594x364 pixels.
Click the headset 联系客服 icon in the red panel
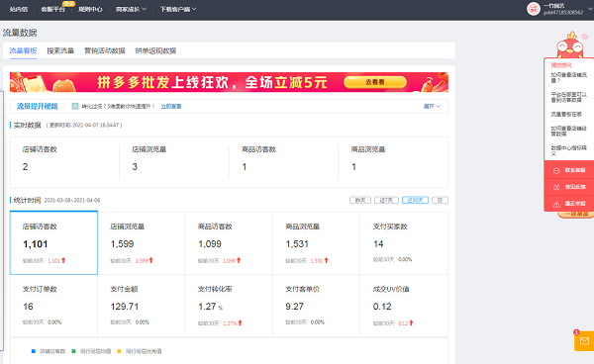556,170
